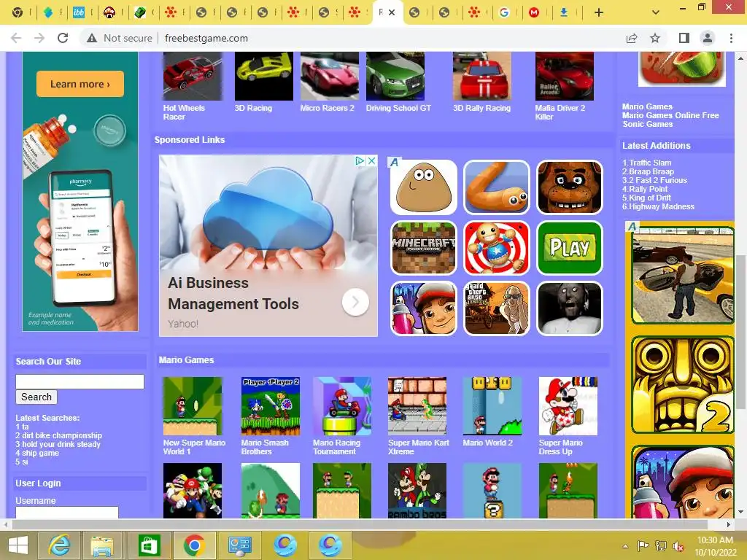Close the Ai Business Management ad
Viewport: 747px width, 560px height.
click(x=371, y=161)
